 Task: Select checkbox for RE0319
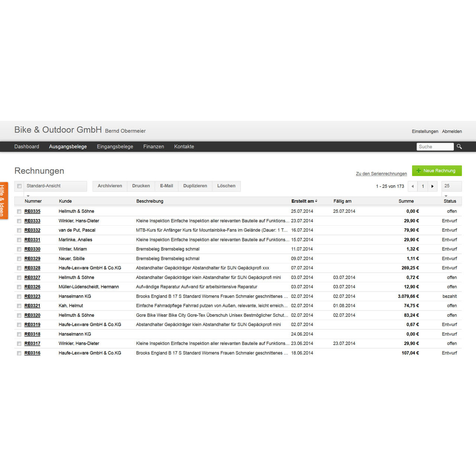point(19,325)
